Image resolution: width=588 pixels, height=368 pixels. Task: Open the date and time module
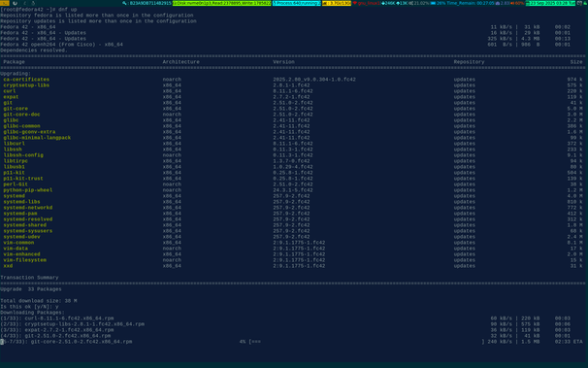(x=550, y=3)
